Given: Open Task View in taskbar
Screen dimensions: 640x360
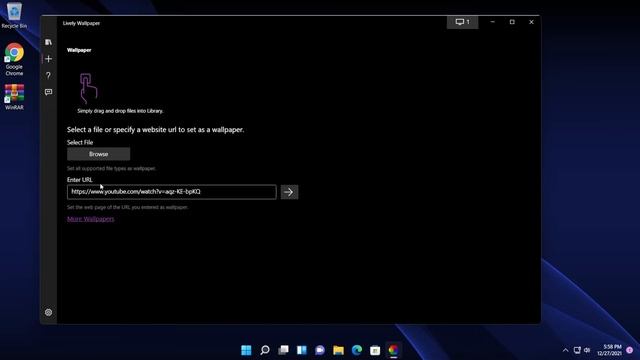Looking at the screenshot, I should (x=283, y=350).
